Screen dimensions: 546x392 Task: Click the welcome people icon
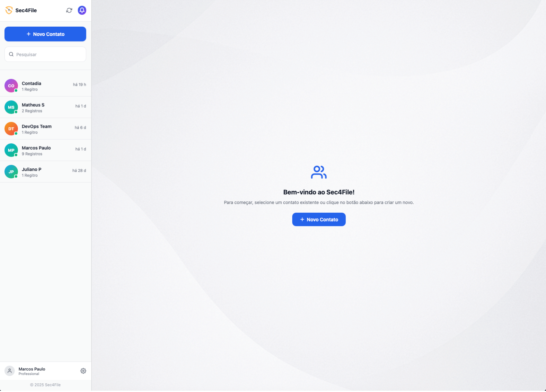click(x=319, y=172)
